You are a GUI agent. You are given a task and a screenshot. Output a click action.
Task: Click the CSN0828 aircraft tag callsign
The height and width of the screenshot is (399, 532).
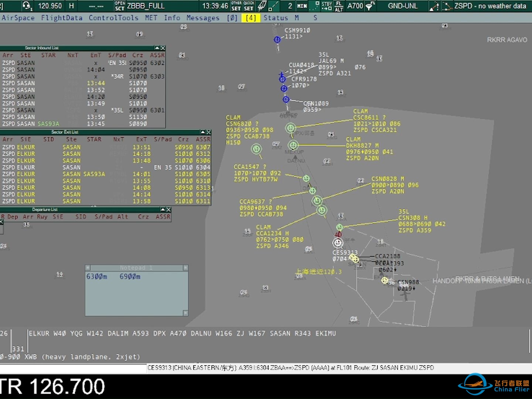tap(384, 179)
